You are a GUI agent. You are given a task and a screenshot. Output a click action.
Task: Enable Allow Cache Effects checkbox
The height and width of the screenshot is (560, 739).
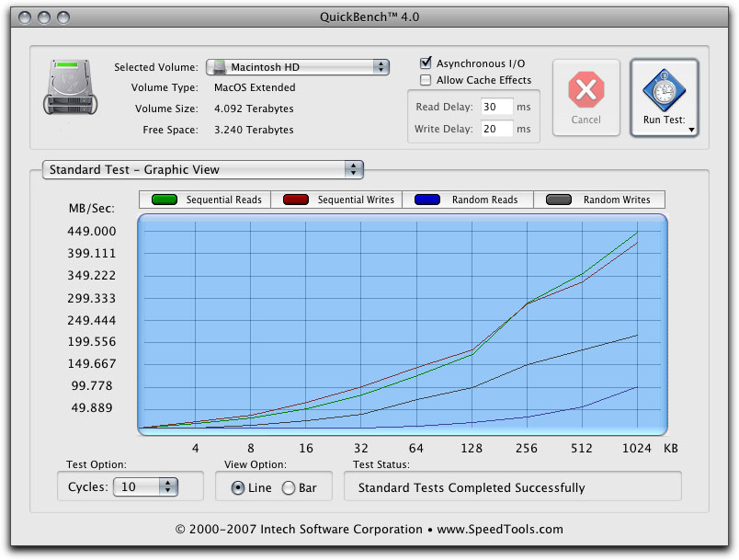click(426, 80)
